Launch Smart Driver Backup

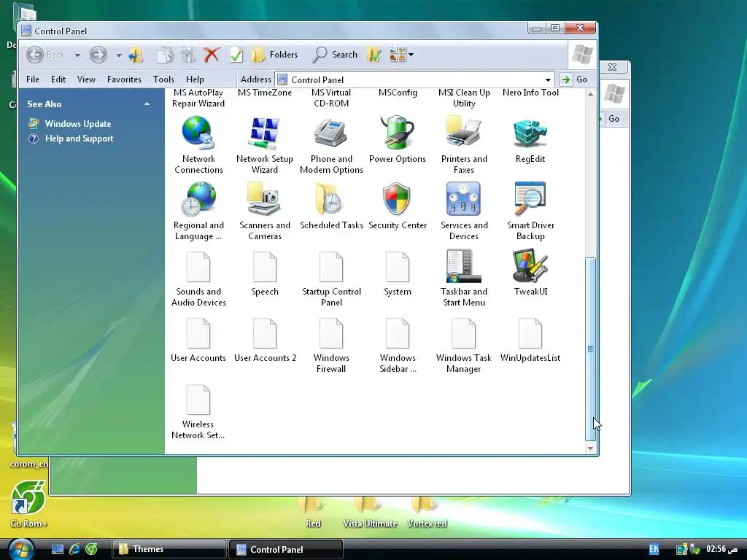(x=530, y=211)
